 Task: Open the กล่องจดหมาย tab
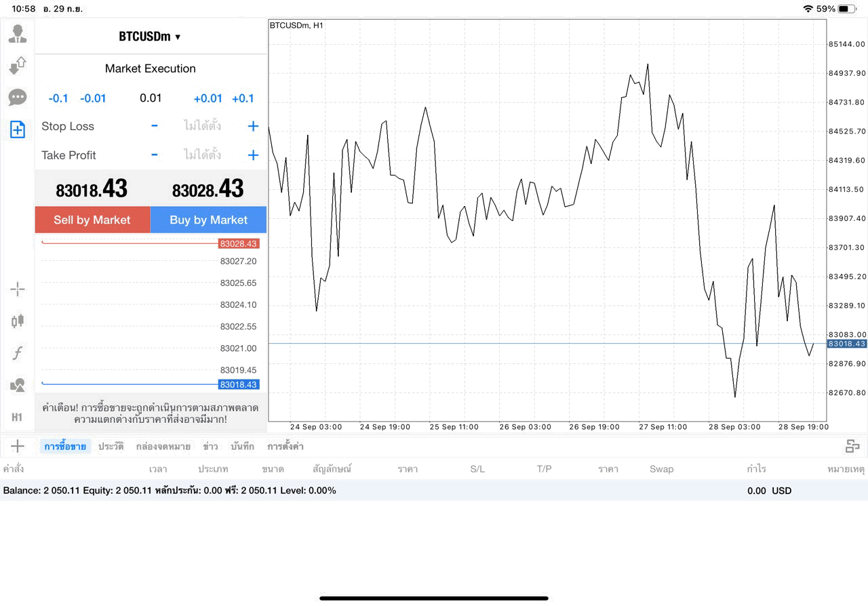163,446
